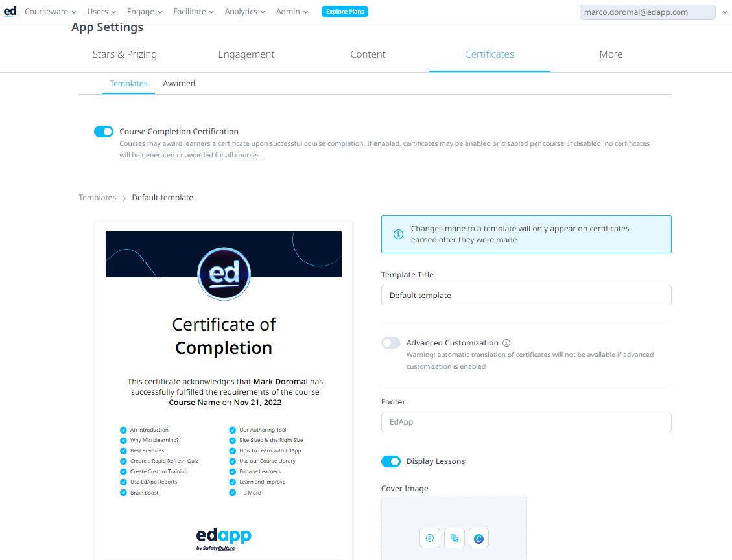Expand the Courseware dropdown menu

pos(51,12)
